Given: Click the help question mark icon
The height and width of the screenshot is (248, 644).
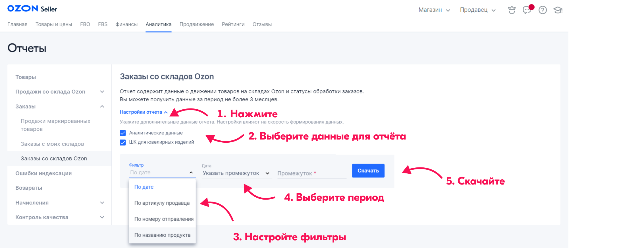Looking at the screenshot, I should pos(543,10).
